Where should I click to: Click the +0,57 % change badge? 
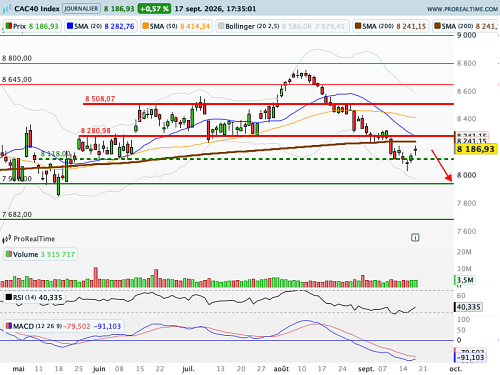coord(154,9)
